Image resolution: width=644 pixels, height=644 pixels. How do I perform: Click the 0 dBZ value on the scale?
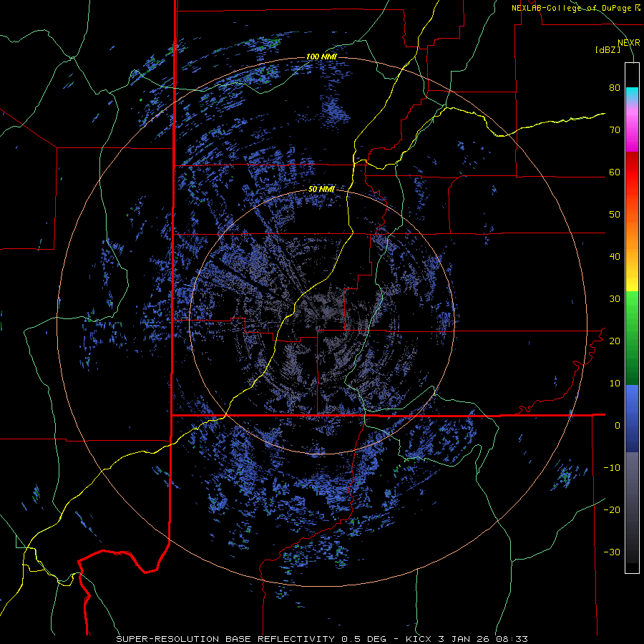(618, 426)
